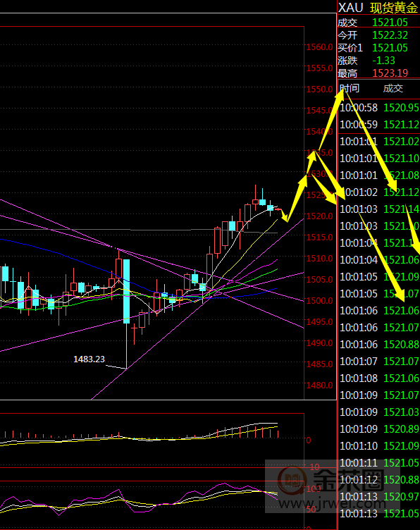Select the 10:01:09 tick at 1520.89
The image size is (420, 530).
coord(379,429)
